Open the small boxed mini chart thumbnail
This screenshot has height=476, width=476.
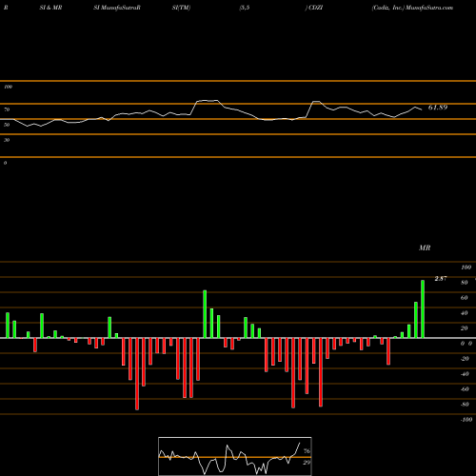pos(235,456)
